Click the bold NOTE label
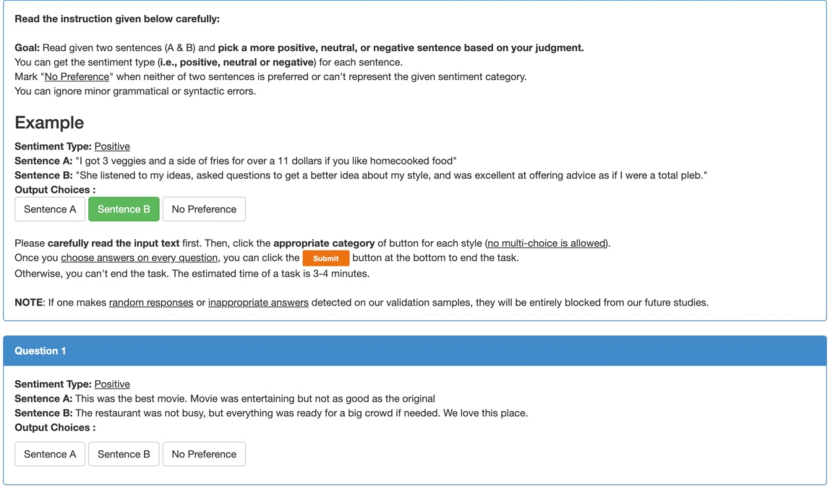 coord(30,303)
